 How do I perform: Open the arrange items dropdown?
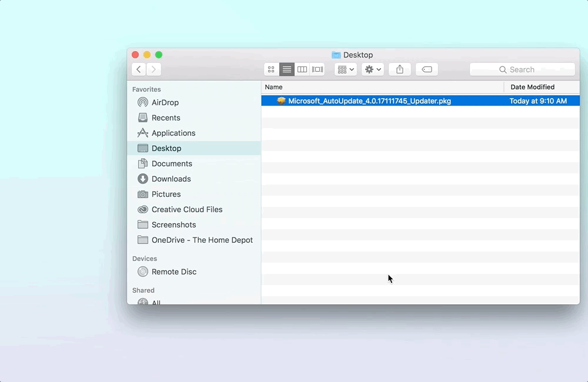(346, 69)
